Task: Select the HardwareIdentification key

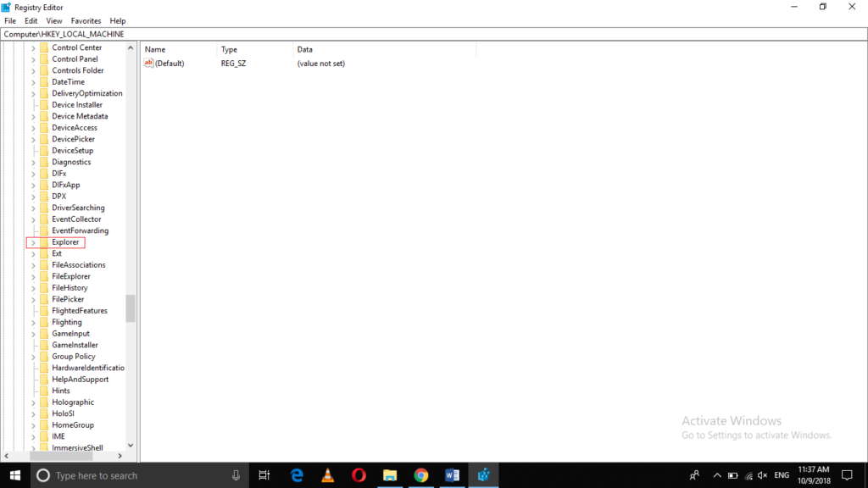Action: click(88, 368)
